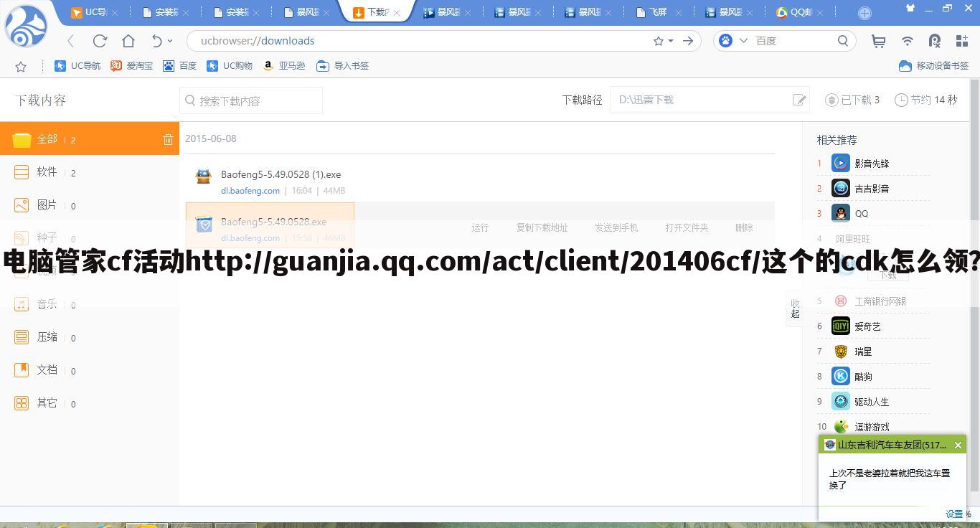This screenshot has width=980, height=528.
Task: Click the 已下载 3 counter
Action: pos(852,100)
